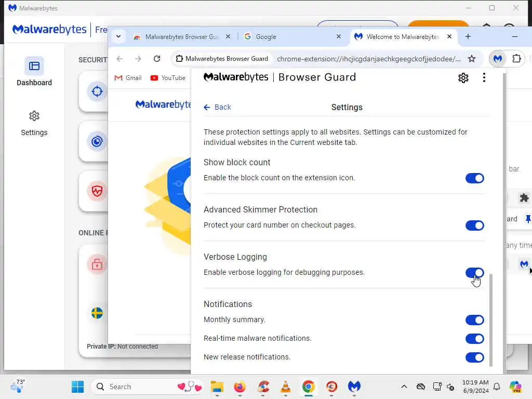Open the Browser Guard three-dot menu
The height and width of the screenshot is (399, 532).
tap(484, 78)
